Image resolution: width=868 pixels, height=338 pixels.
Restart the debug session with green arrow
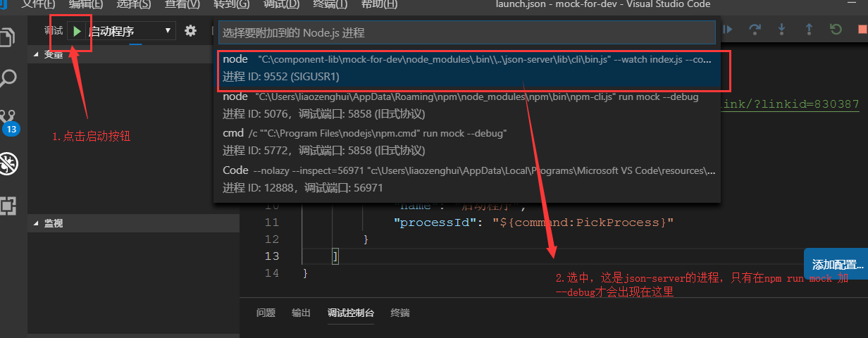pyautogui.click(x=836, y=30)
